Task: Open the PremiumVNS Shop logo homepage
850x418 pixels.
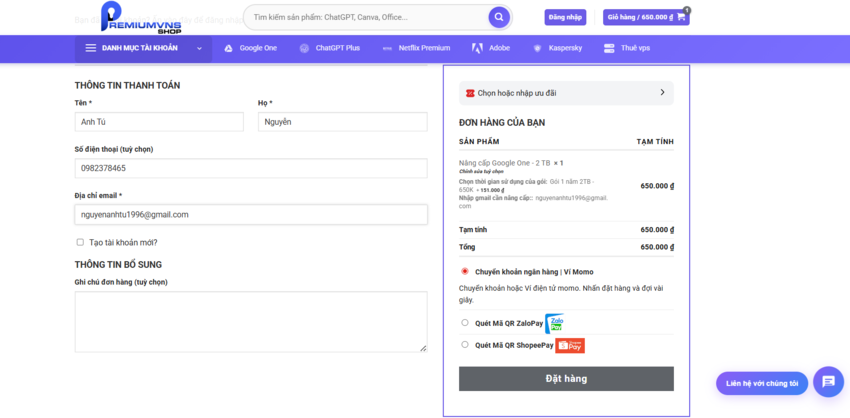Action: tap(141, 17)
